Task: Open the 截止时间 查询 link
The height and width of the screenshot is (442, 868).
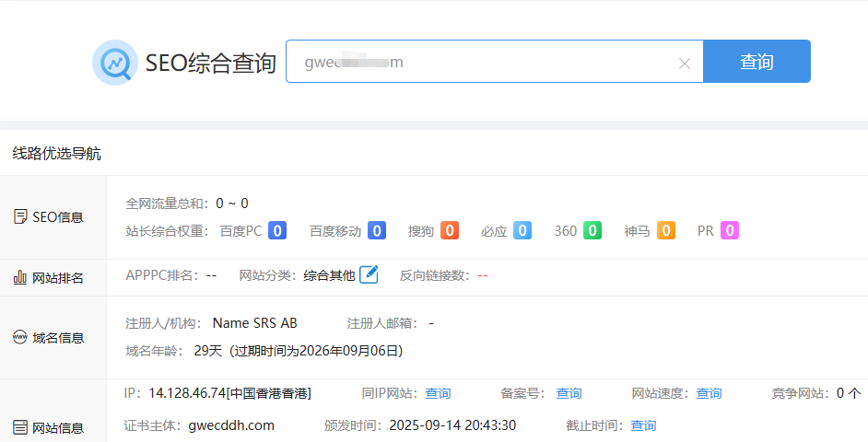Action: coord(643,425)
